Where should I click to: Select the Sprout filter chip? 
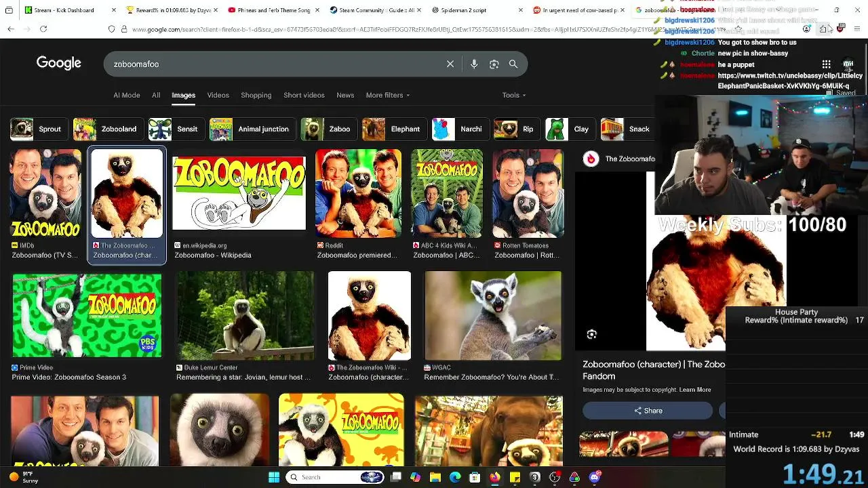[x=39, y=129]
